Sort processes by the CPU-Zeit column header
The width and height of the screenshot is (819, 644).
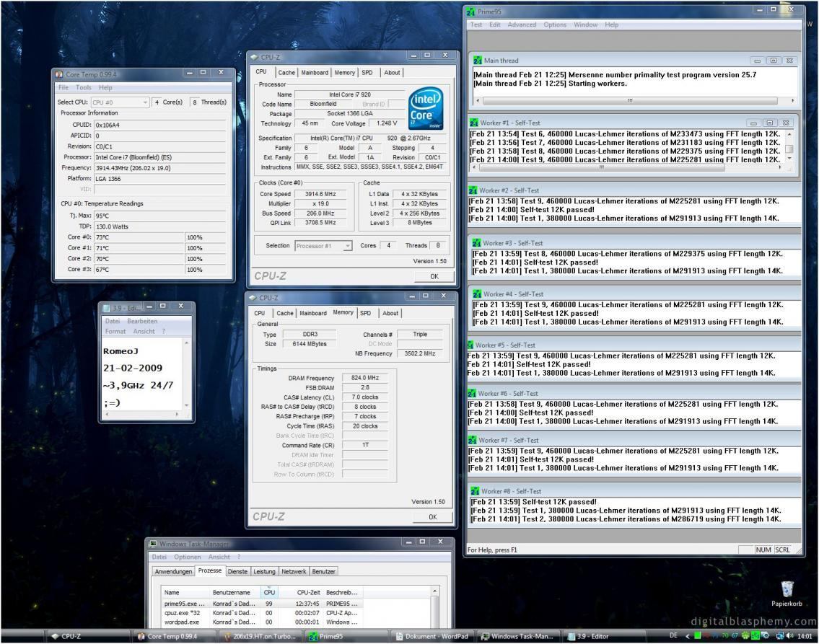tap(301, 592)
